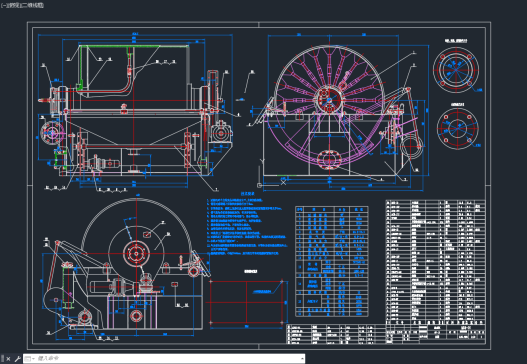
Task: Open the visual style controls label
Action: click(x=33, y=5)
